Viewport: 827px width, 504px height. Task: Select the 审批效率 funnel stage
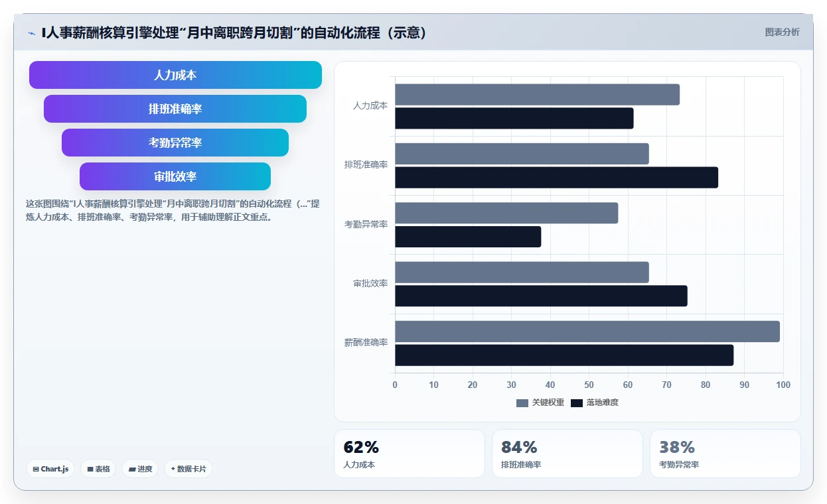coord(175,176)
